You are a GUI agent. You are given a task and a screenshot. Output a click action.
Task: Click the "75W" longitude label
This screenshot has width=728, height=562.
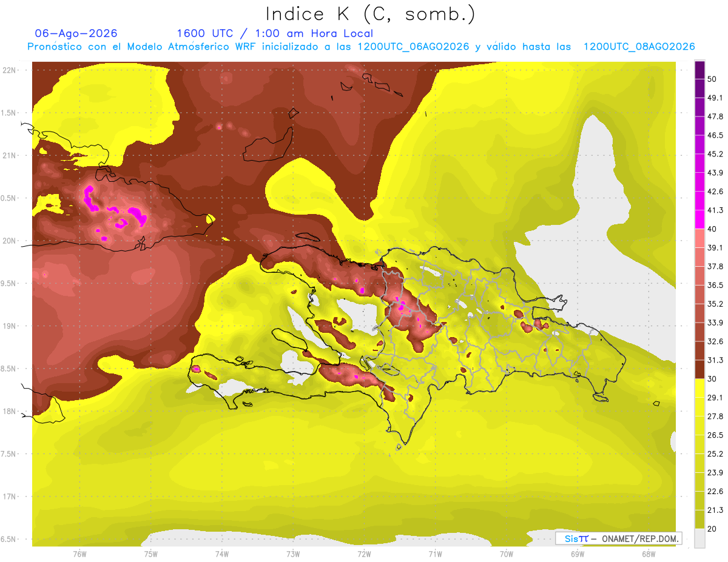[x=150, y=554]
